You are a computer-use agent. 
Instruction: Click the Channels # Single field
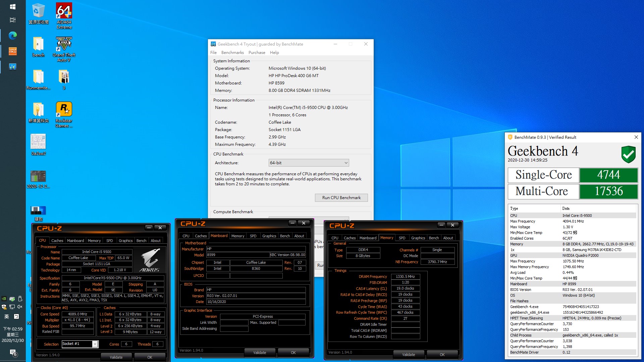(x=437, y=250)
